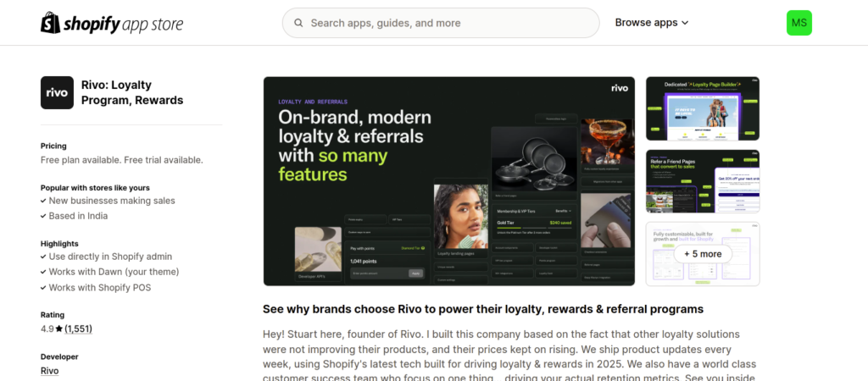The height and width of the screenshot is (381, 868).
Task: Open the Refer a Friend Pages thumbnail
Action: (702, 181)
